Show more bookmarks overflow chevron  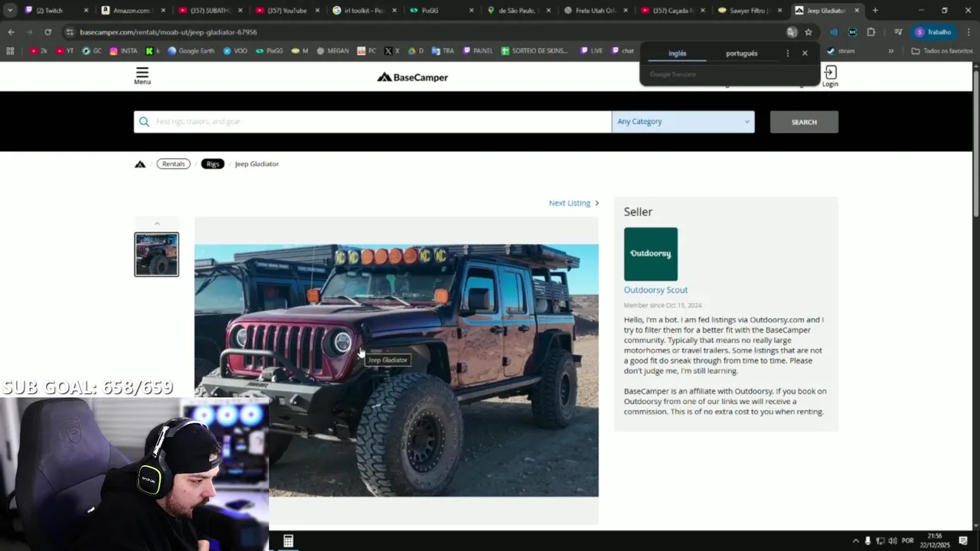pos(890,51)
